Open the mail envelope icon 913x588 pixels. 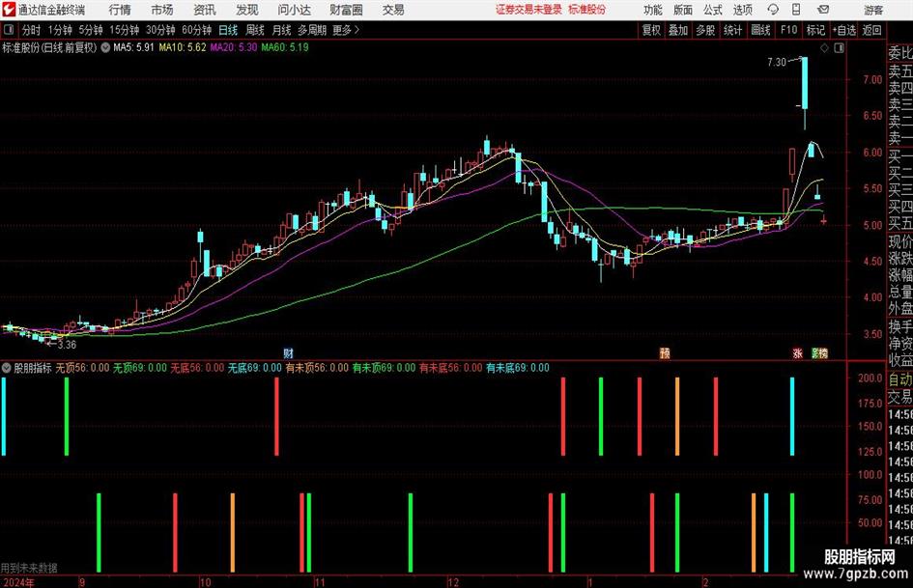[x=823, y=10]
